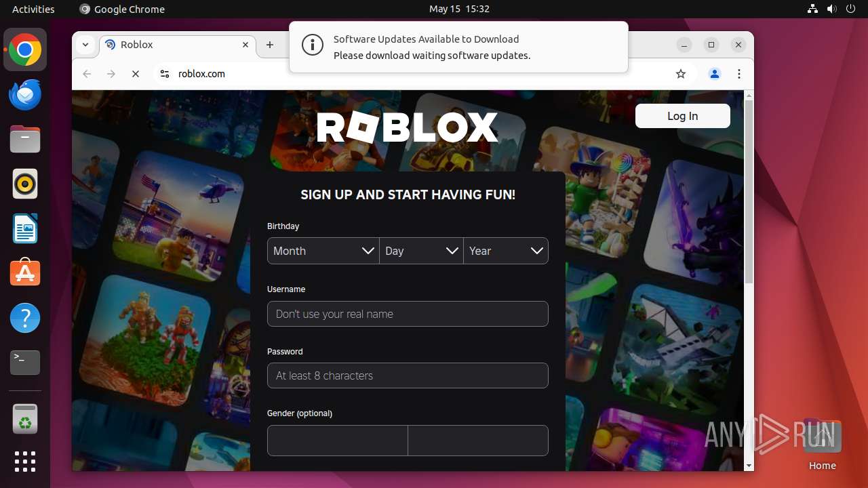Open the power icon in top bar
The image size is (868, 488).
pyautogui.click(x=850, y=9)
